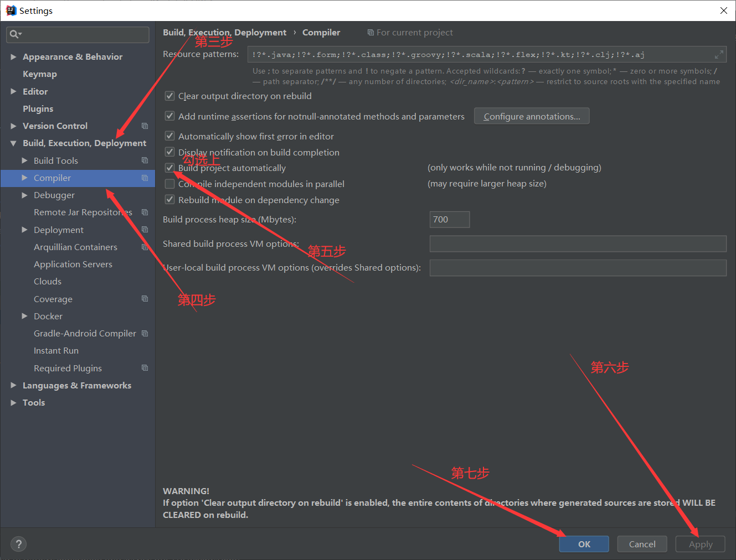The width and height of the screenshot is (736, 560).
Task: Toggle Display notification on build completion
Action: tap(170, 152)
